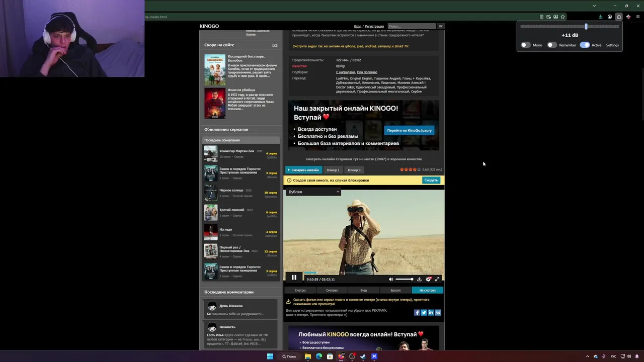644x362 pixels.
Task: Open the Все link in Скоро на сайте
Action: [275, 45]
